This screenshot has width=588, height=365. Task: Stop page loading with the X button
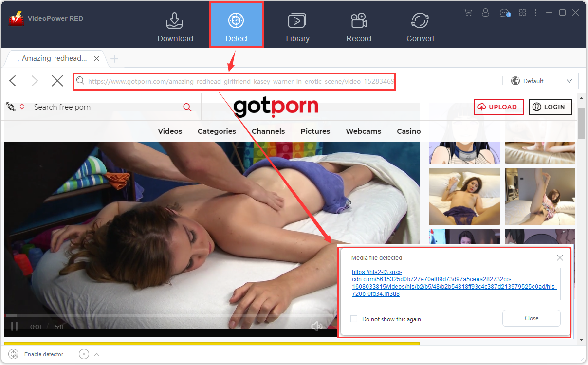(x=57, y=81)
